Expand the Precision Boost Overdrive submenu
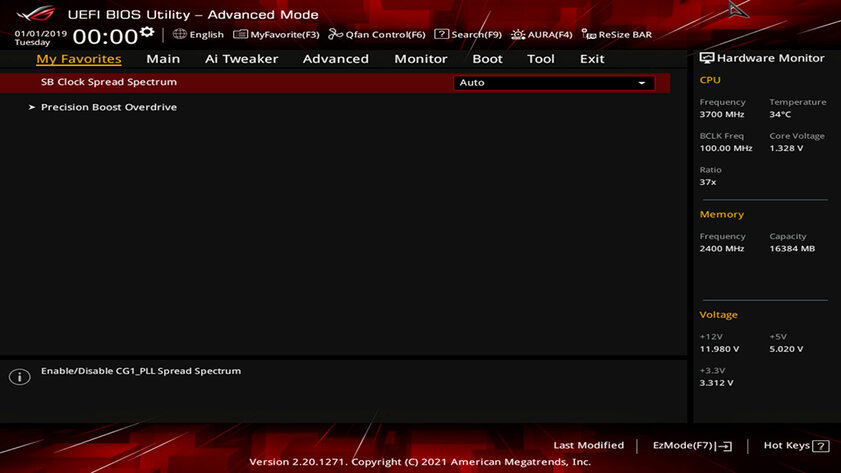This screenshot has height=473, width=841. [x=109, y=107]
